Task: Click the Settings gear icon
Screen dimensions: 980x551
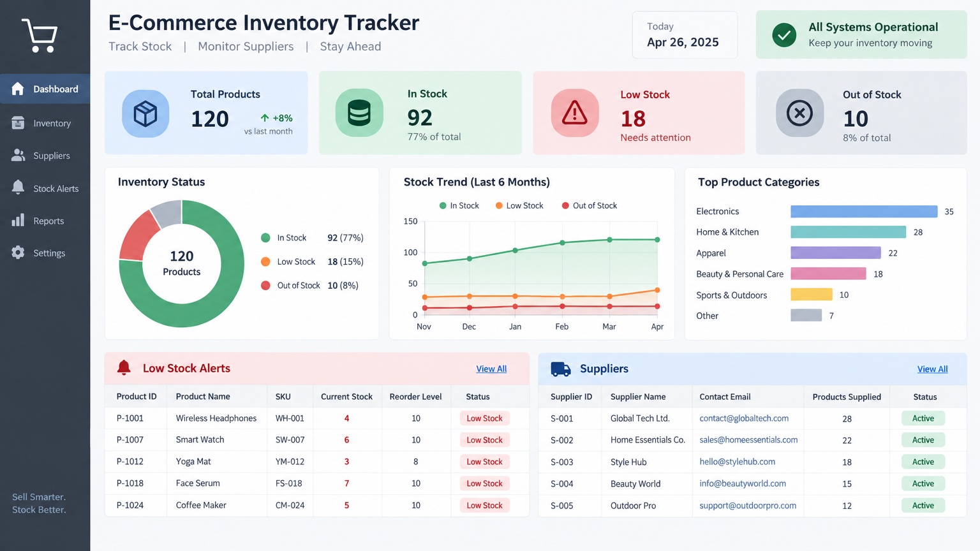Action: (18, 253)
